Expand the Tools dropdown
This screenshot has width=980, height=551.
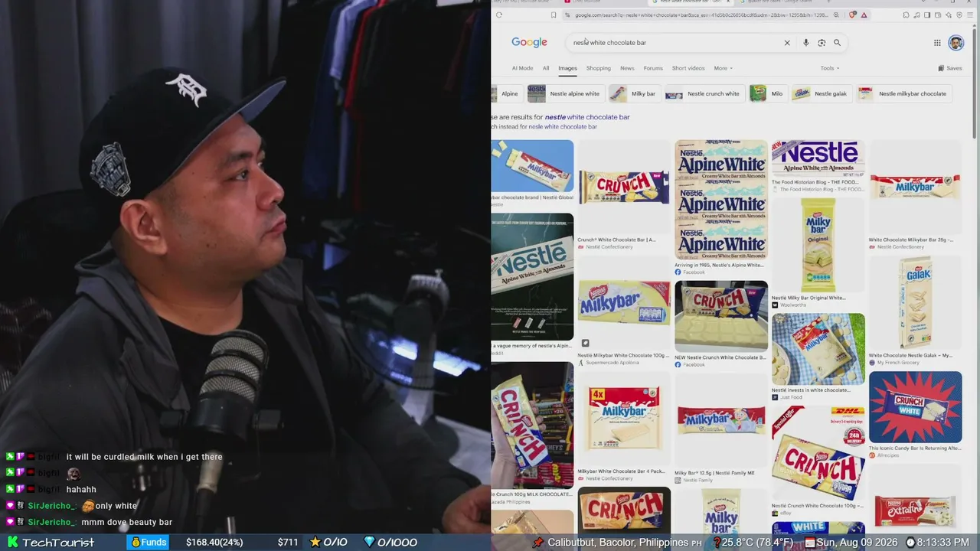(830, 68)
